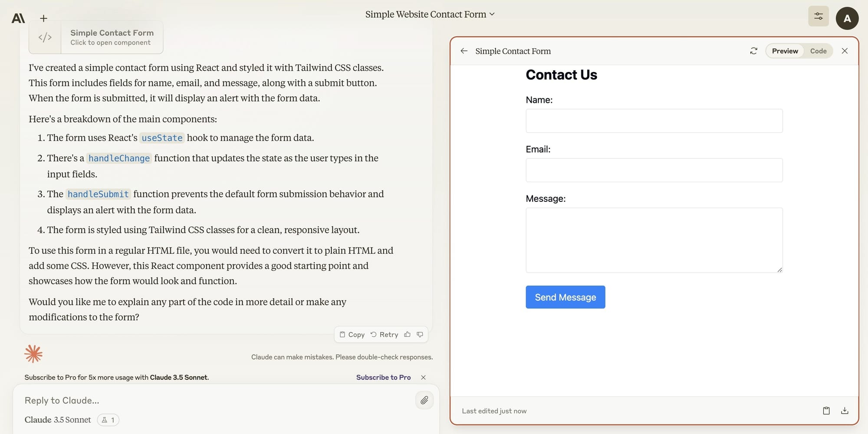Image resolution: width=868 pixels, height=434 pixels.
Task: Copy artifact contents via the clipboard icon
Action: click(826, 411)
